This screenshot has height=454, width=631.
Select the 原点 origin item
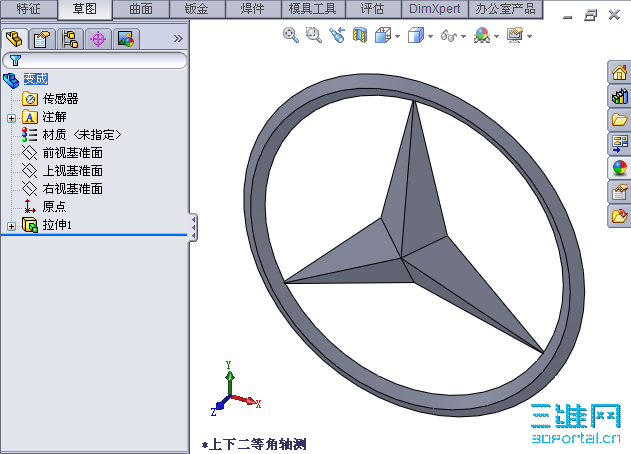click(x=54, y=206)
